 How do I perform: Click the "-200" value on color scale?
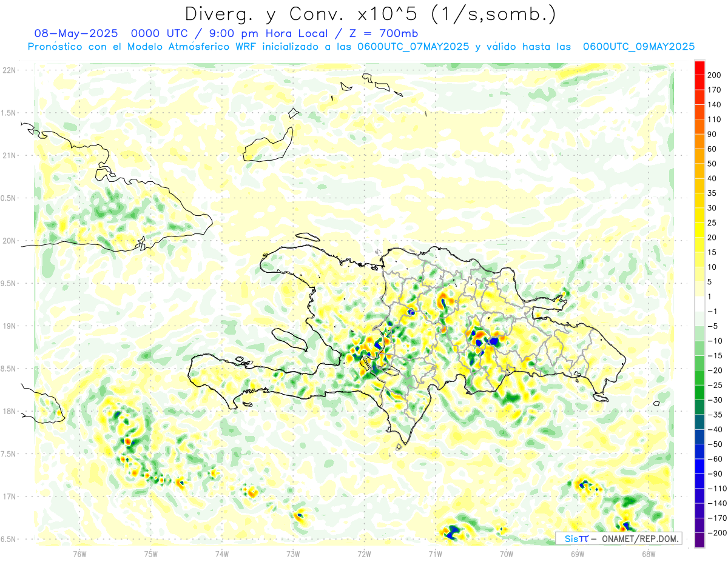[x=716, y=532]
